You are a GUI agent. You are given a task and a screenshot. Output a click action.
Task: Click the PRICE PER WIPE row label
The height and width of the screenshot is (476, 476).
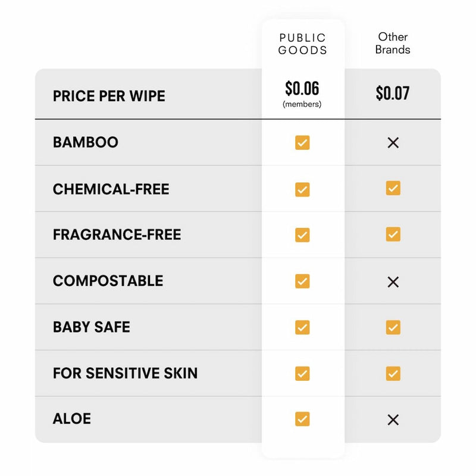[109, 96]
